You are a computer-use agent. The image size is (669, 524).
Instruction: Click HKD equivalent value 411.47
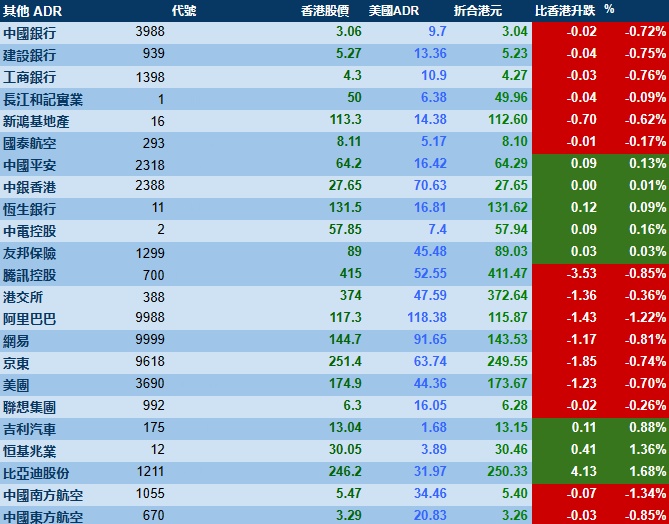(x=508, y=273)
